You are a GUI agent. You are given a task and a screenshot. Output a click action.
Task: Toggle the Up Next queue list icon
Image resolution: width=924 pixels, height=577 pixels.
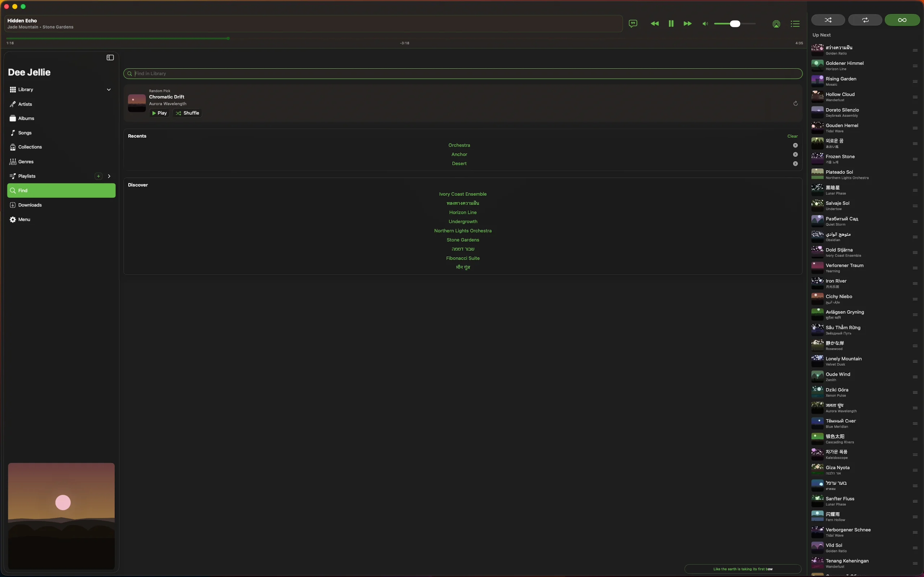[x=795, y=24]
